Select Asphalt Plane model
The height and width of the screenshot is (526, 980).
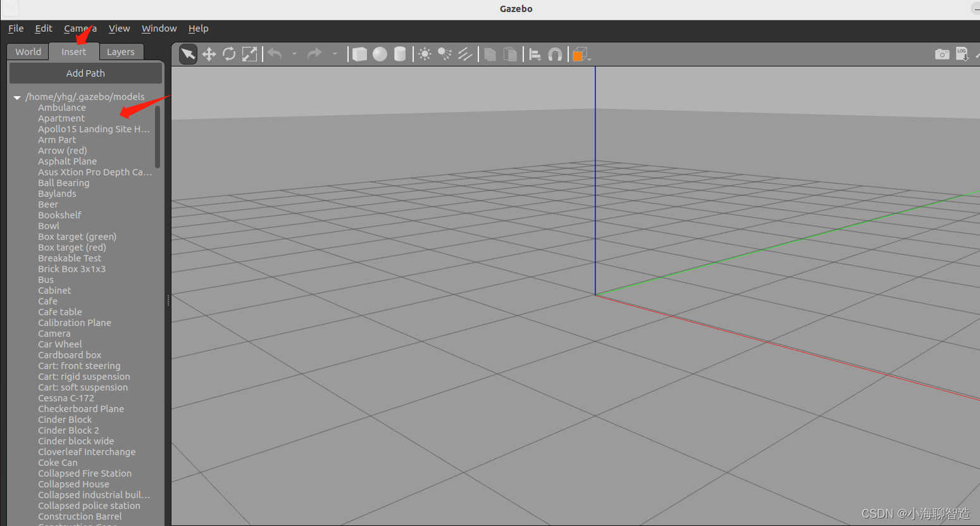[x=67, y=161]
